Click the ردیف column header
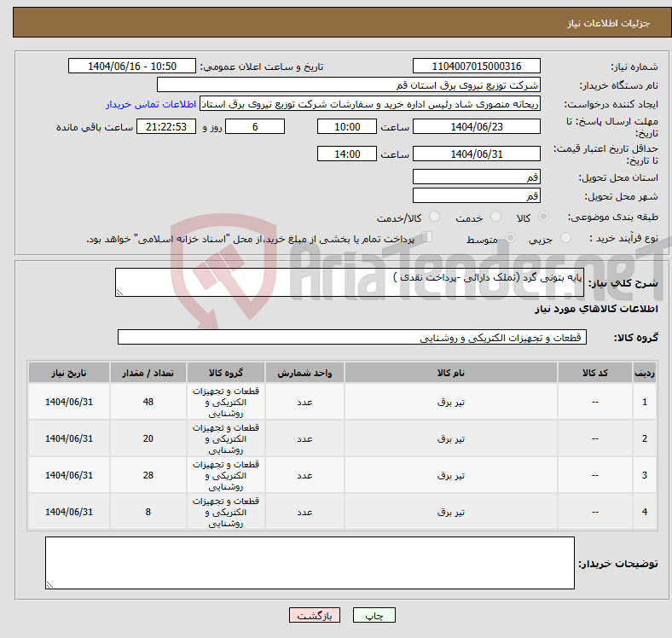 point(644,373)
